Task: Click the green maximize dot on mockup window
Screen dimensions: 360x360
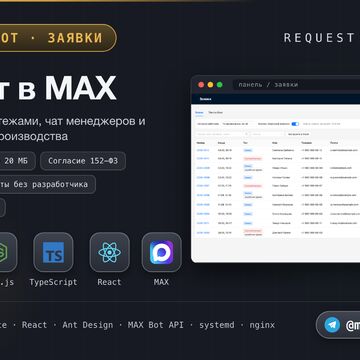Action: [x=220, y=85]
